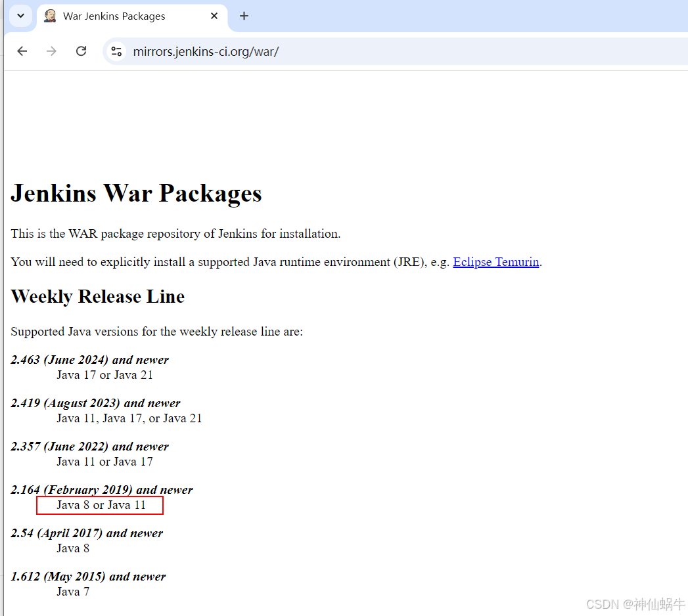Click the Jenkins favicon on the tab
This screenshot has height=616, width=688.
[50, 16]
